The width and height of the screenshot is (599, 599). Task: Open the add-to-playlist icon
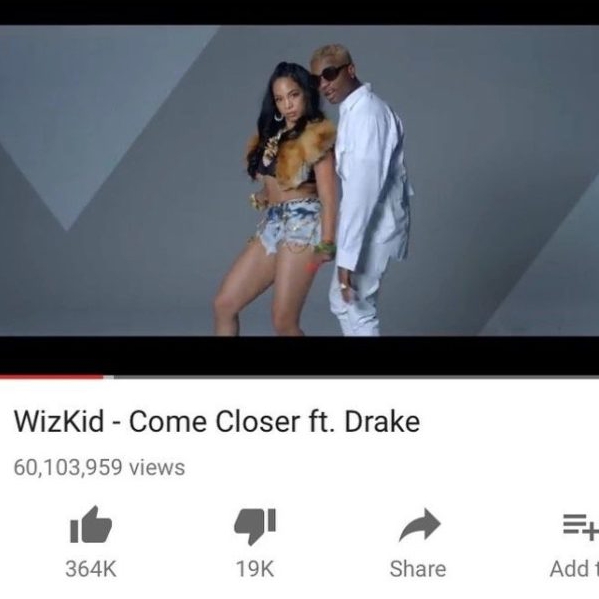pyautogui.click(x=581, y=527)
